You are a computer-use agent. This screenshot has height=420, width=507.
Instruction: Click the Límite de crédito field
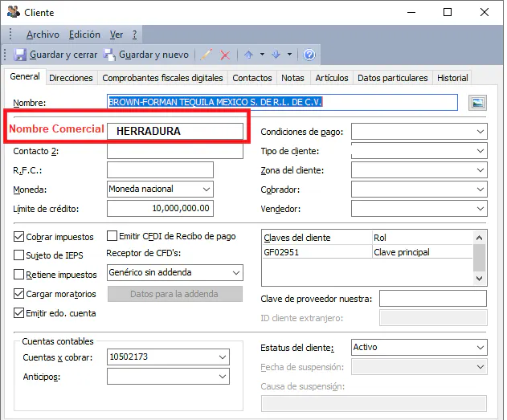pos(160,208)
